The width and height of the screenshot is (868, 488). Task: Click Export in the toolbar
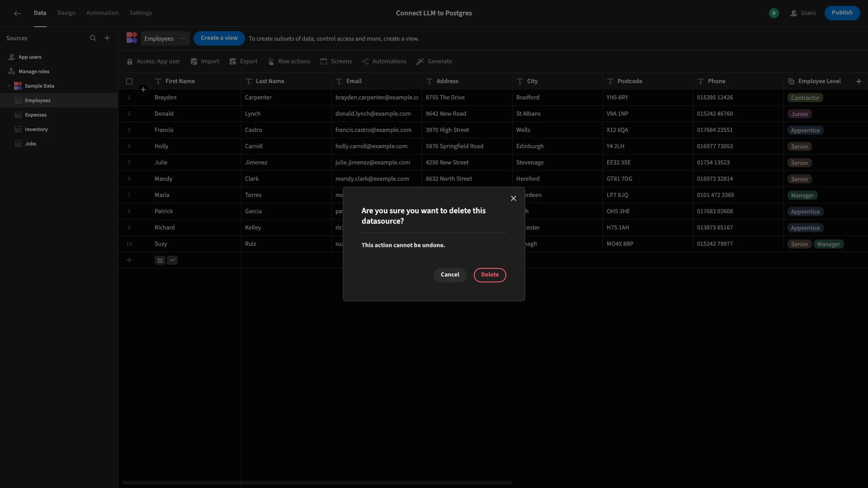(244, 61)
